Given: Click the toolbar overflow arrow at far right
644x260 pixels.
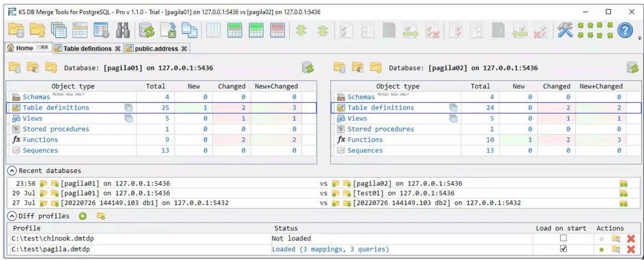Looking at the screenshot, I should (639, 38).
